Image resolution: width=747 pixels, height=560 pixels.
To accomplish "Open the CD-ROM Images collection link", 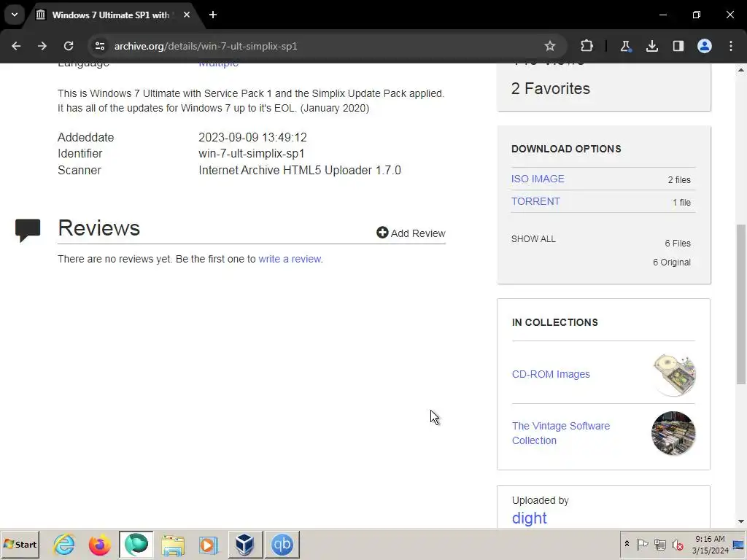I will click(x=551, y=374).
